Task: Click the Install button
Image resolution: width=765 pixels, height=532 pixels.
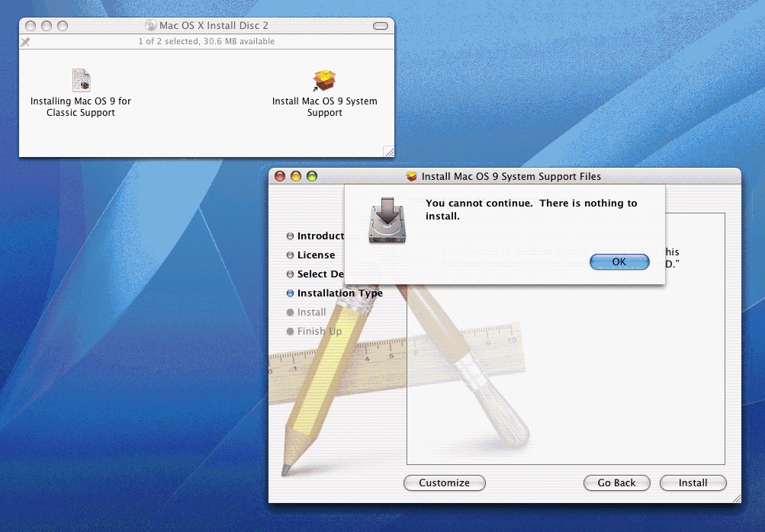Action: tap(693, 482)
